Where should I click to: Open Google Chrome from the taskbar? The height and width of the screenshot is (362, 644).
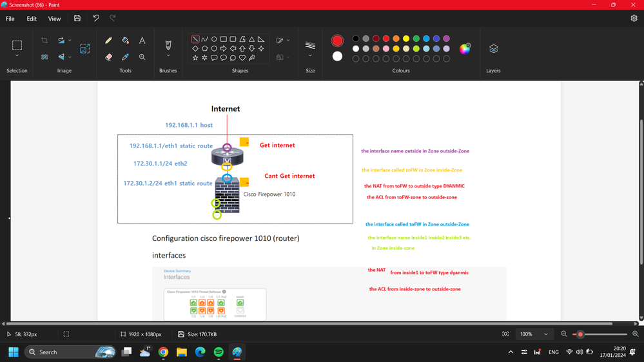pyautogui.click(x=164, y=352)
